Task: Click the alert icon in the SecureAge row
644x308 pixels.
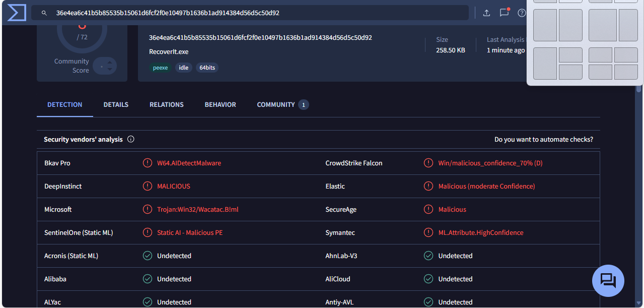Action: [x=428, y=209]
